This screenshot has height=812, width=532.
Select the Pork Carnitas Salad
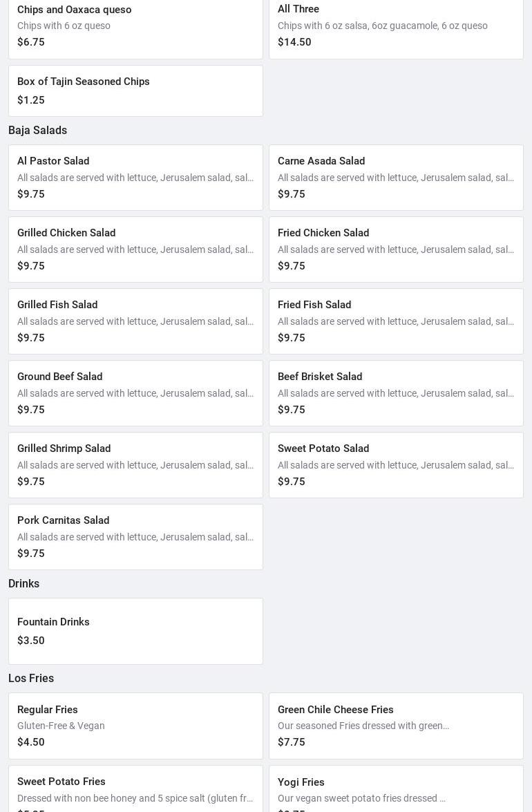point(135,537)
